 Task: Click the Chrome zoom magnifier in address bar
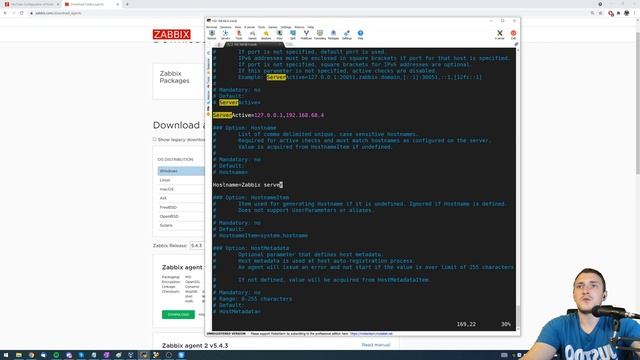click(592, 13)
